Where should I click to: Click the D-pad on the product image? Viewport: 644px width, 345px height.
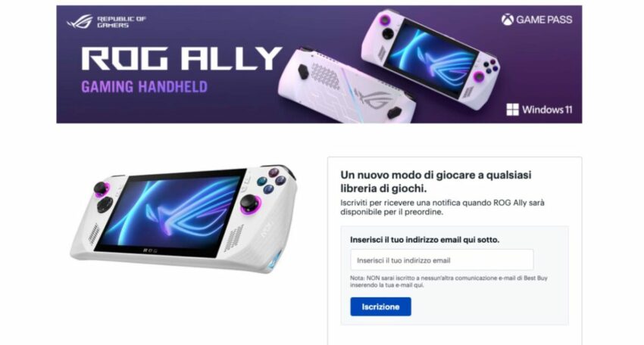click(x=105, y=204)
